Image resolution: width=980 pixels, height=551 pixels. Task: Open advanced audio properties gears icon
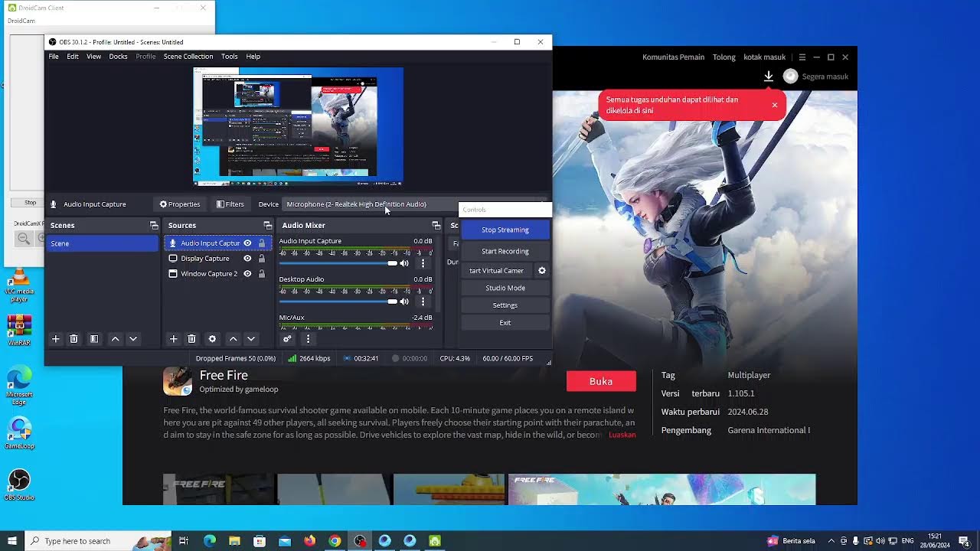[x=287, y=339]
